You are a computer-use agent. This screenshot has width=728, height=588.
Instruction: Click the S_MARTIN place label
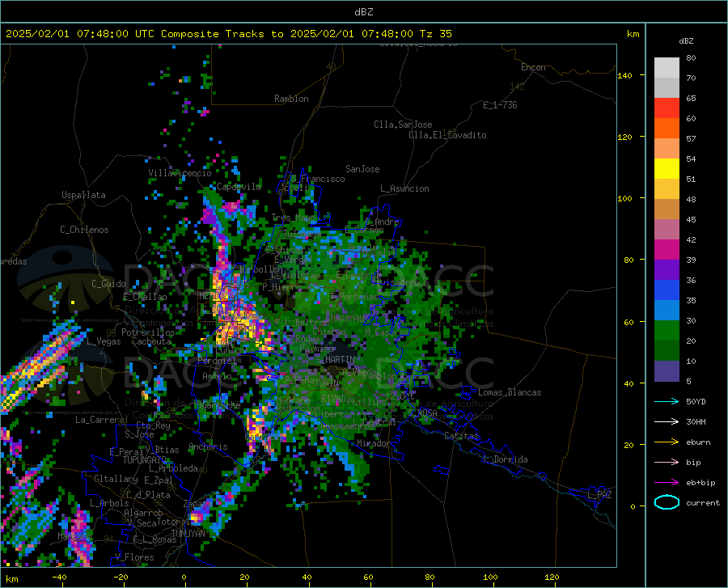pos(335,360)
